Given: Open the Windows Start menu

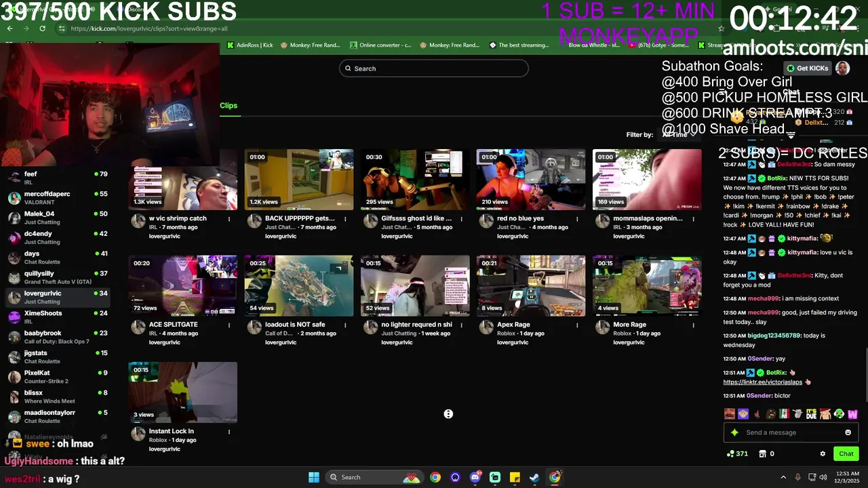Looking at the screenshot, I should pyautogui.click(x=314, y=477).
